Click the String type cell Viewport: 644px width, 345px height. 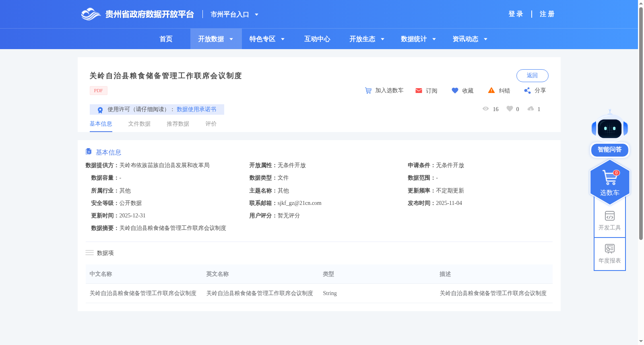tap(330, 293)
